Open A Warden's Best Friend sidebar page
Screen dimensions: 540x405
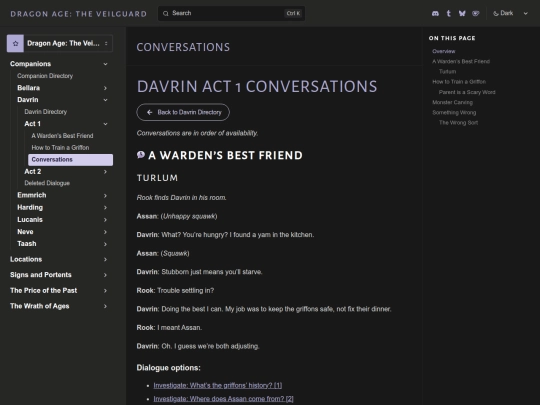pos(62,136)
